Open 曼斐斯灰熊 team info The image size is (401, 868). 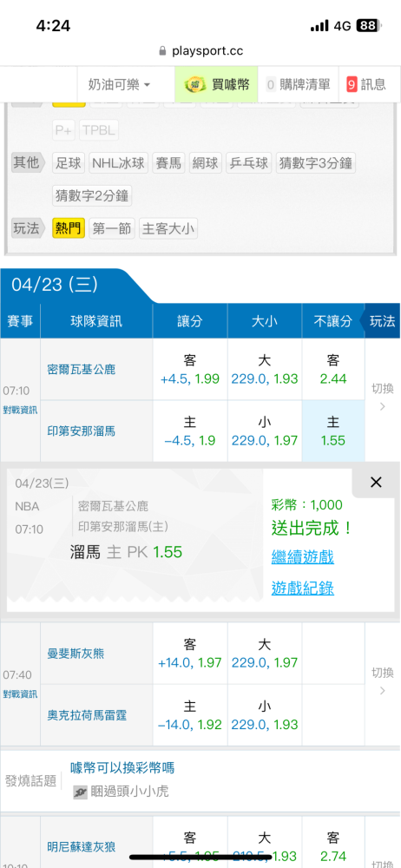click(76, 654)
